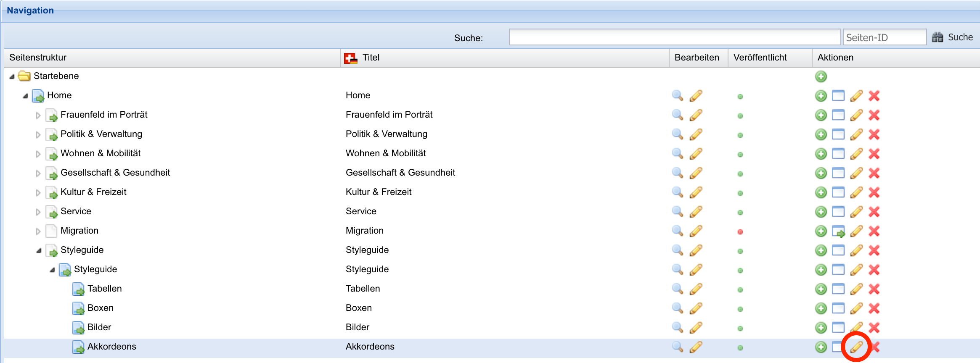The width and height of the screenshot is (980, 363).
Task: Click the Suche button with binoculars
Action: click(952, 37)
